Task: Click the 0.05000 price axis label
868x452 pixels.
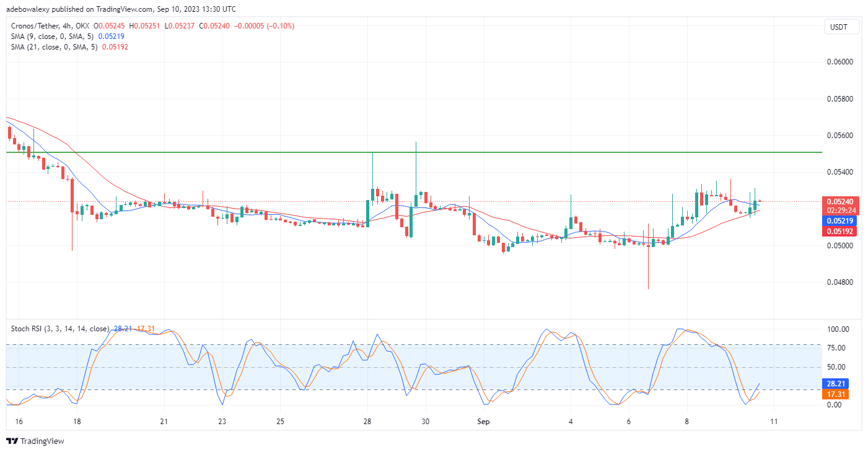Action: pos(841,246)
